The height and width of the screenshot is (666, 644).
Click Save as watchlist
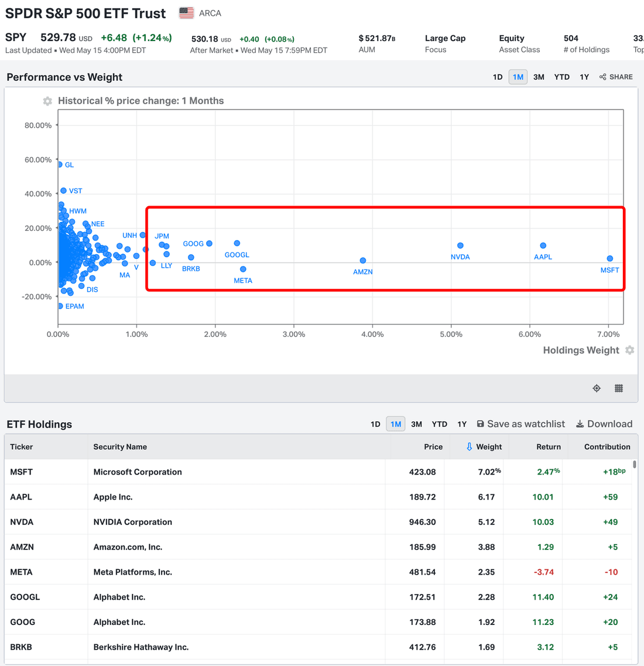click(521, 424)
